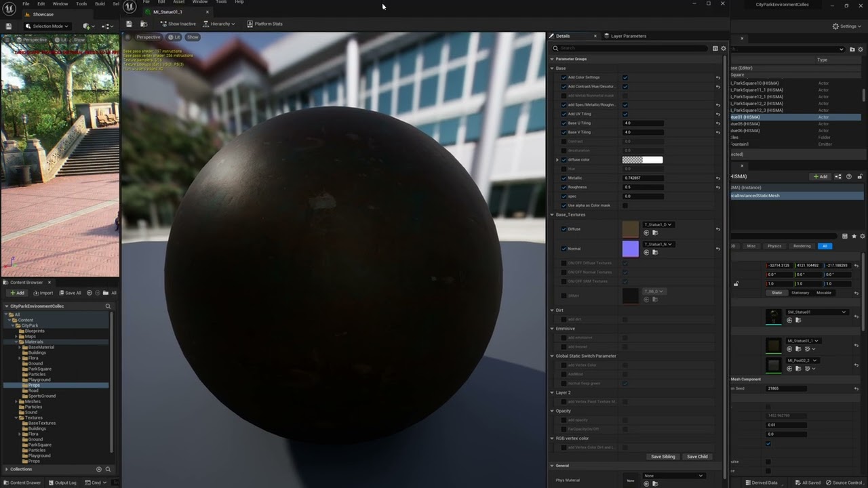
Task: Uncheck the Roughness parameter override
Action: click(564, 187)
